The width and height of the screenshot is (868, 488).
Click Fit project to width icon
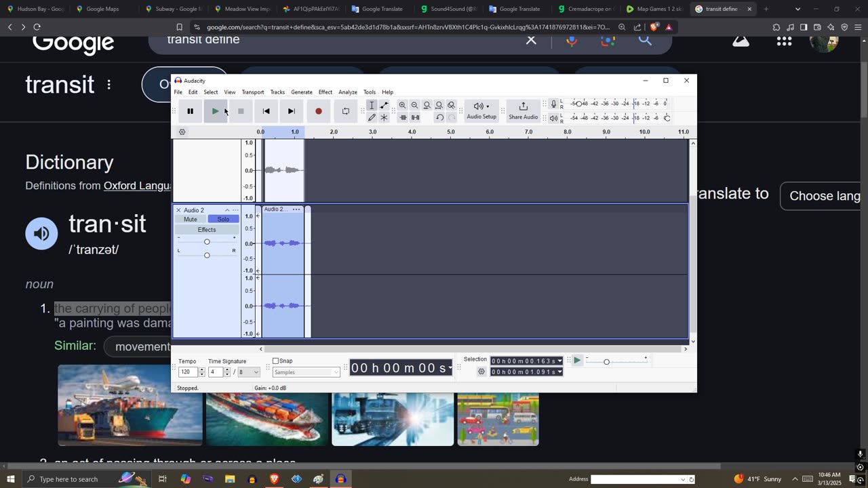coord(439,105)
